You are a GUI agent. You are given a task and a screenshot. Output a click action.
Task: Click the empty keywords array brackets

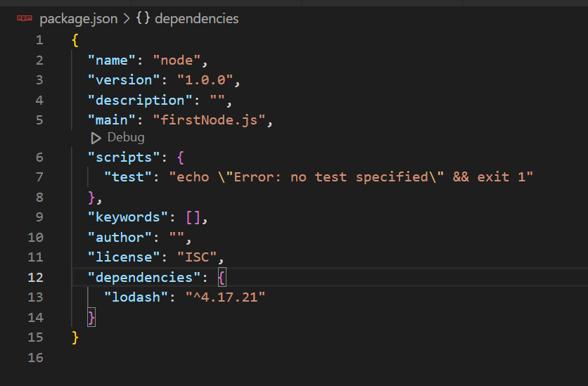point(193,217)
